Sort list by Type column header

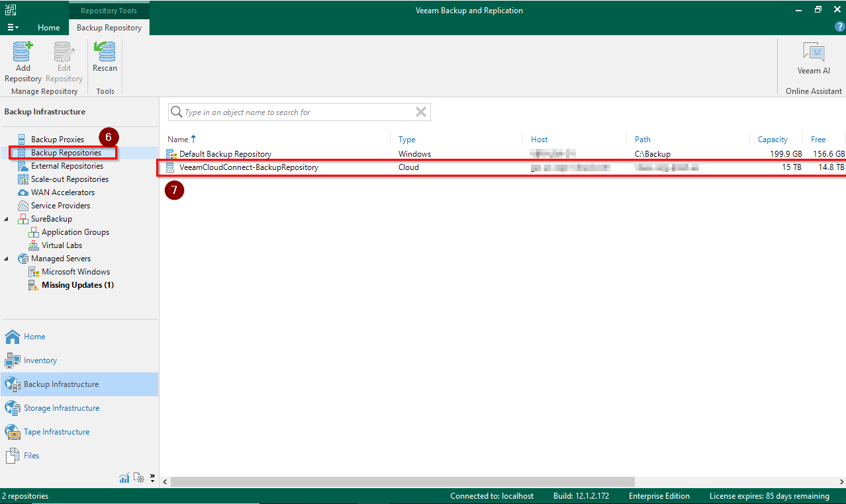tap(407, 140)
